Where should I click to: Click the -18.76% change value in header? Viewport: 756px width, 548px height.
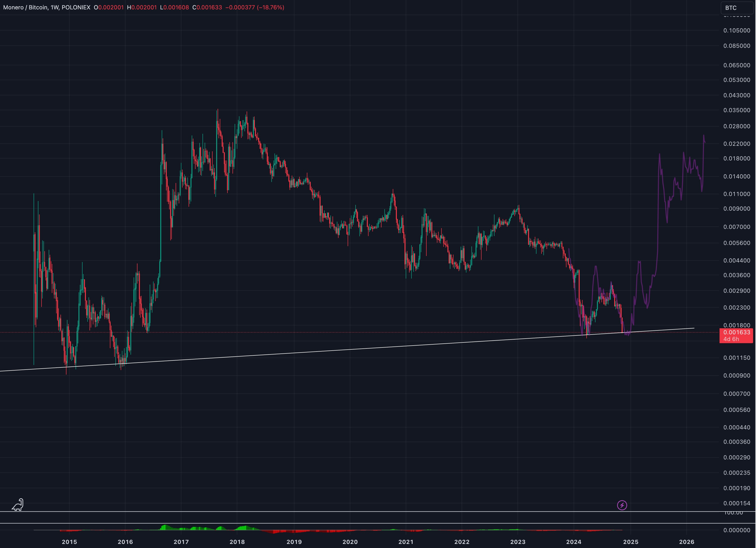coord(271,7)
